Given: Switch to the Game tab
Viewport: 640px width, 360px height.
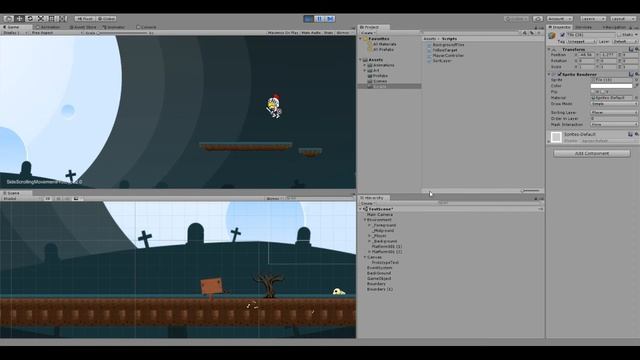Looking at the screenshot, I should [x=12, y=27].
